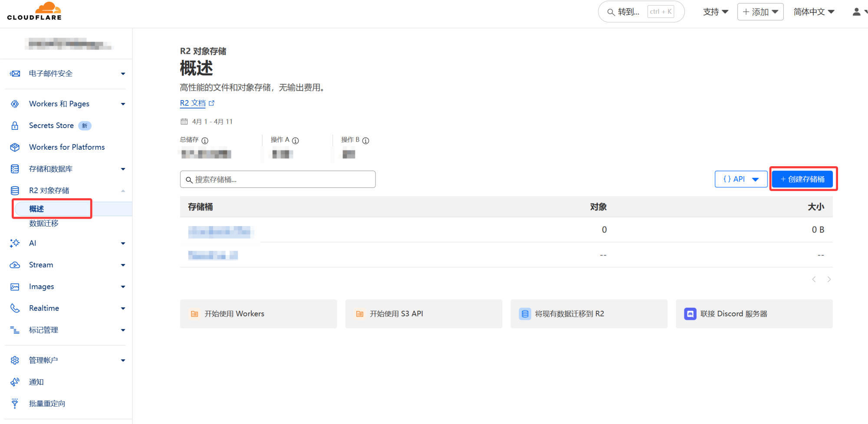
Task: Open the R2 文档 link
Action: 193,103
